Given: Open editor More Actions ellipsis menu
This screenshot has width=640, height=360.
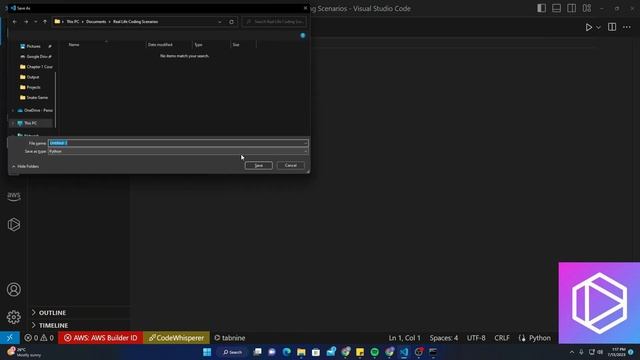Looking at the screenshot, I should [x=627, y=27].
